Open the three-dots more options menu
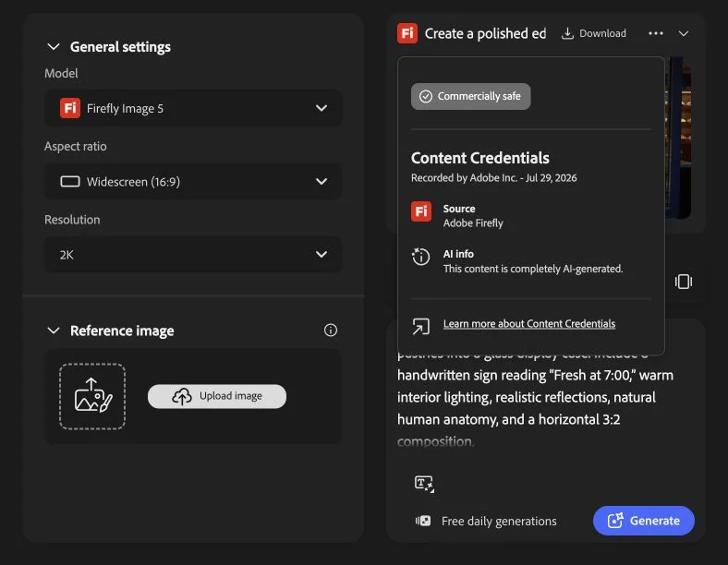728x565 pixels. [656, 33]
